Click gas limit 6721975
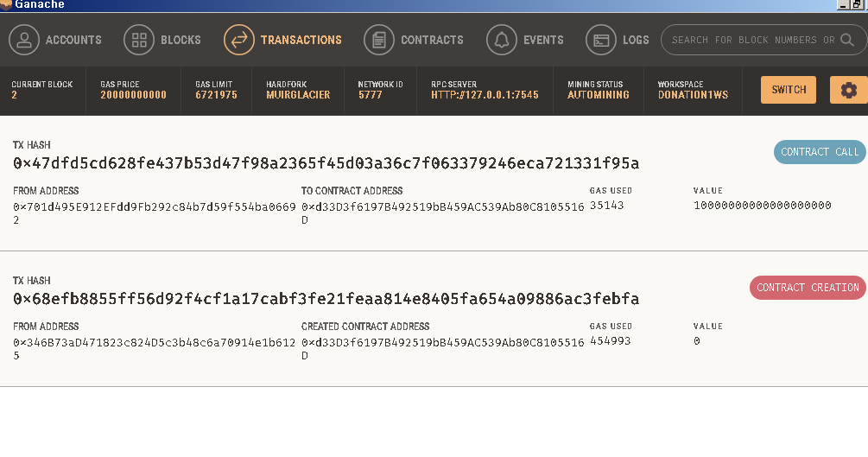868x457 pixels. pos(216,95)
